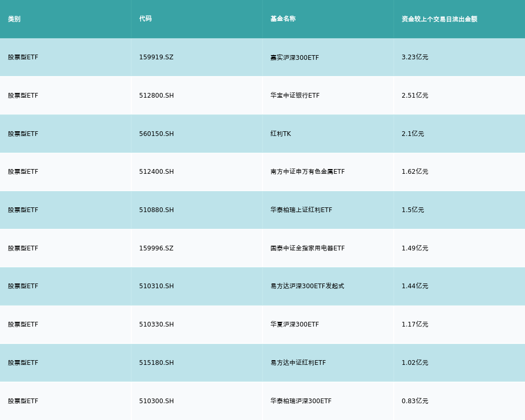Click 股票型ETF in the 560150.SH row
This screenshot has height=420, width=525.
(x=23, y=134)
